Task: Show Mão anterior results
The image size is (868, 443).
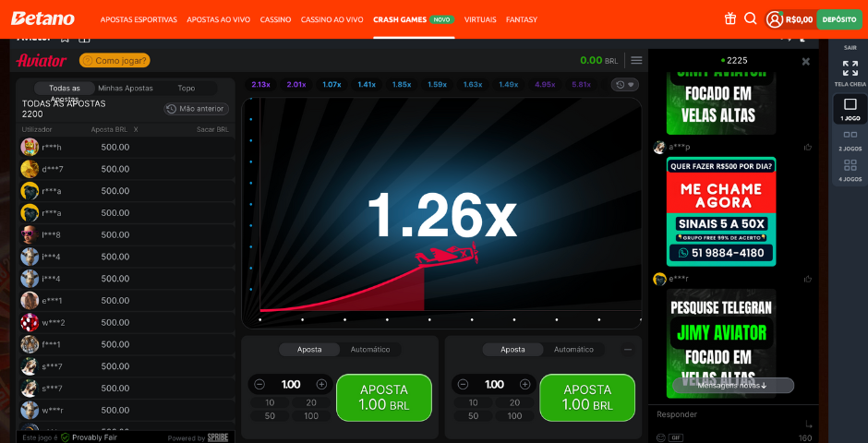Action: [x=197, y=109]
